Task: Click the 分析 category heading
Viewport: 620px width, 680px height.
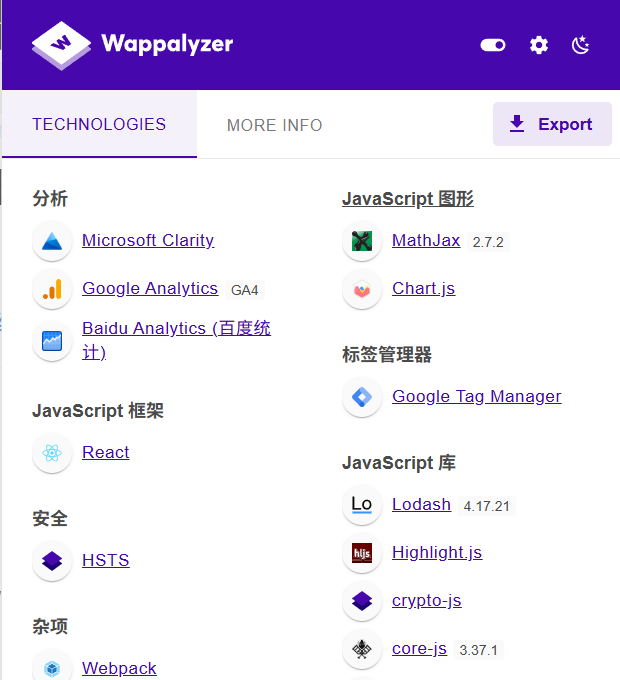Action: click(50, 199)
